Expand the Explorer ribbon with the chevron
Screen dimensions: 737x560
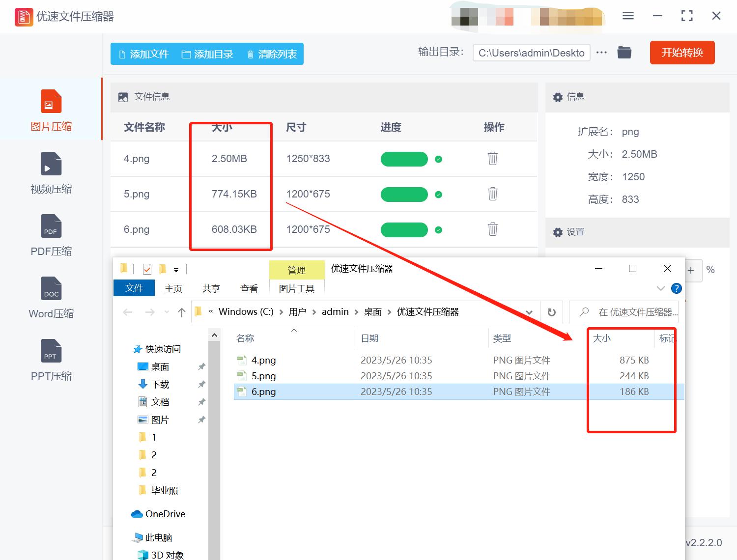[660, 288]
